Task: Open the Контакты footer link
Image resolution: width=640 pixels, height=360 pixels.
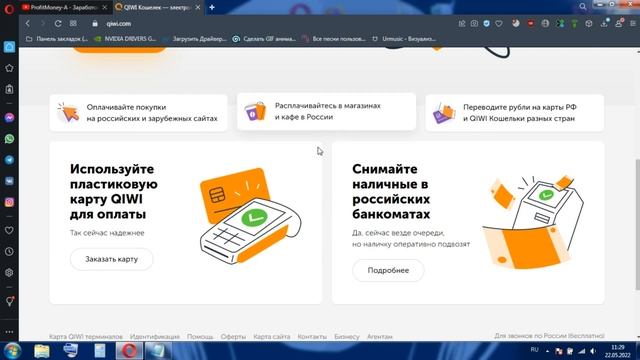Action: click(312, 337)
